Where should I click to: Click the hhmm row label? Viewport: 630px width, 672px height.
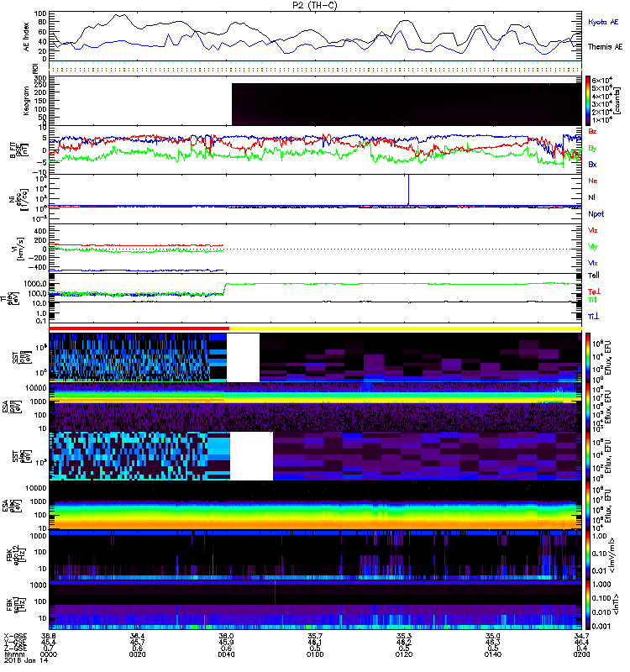click(13, 654)
